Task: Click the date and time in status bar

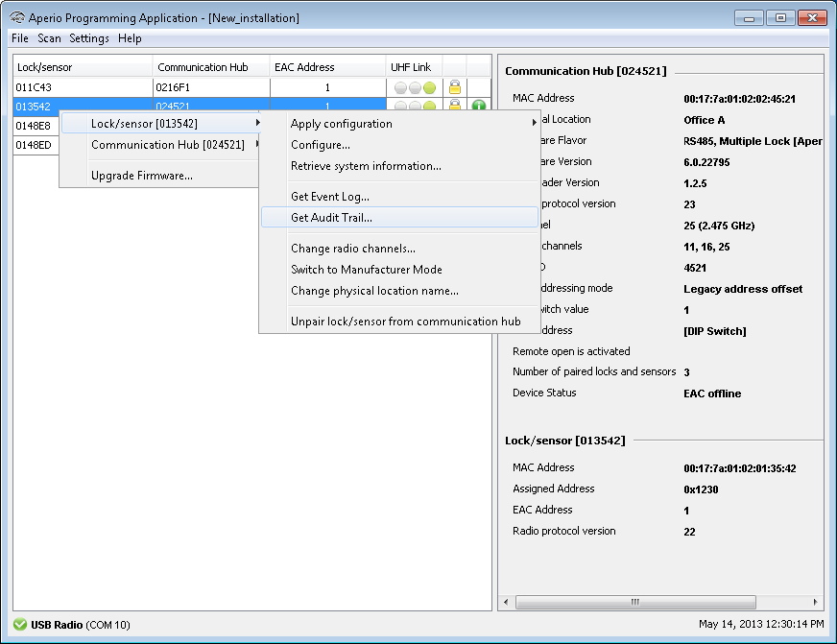Action: click(x=761, y=624)
